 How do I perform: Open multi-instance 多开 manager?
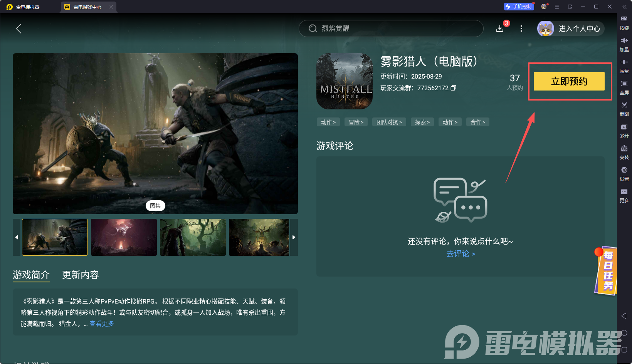624,131
